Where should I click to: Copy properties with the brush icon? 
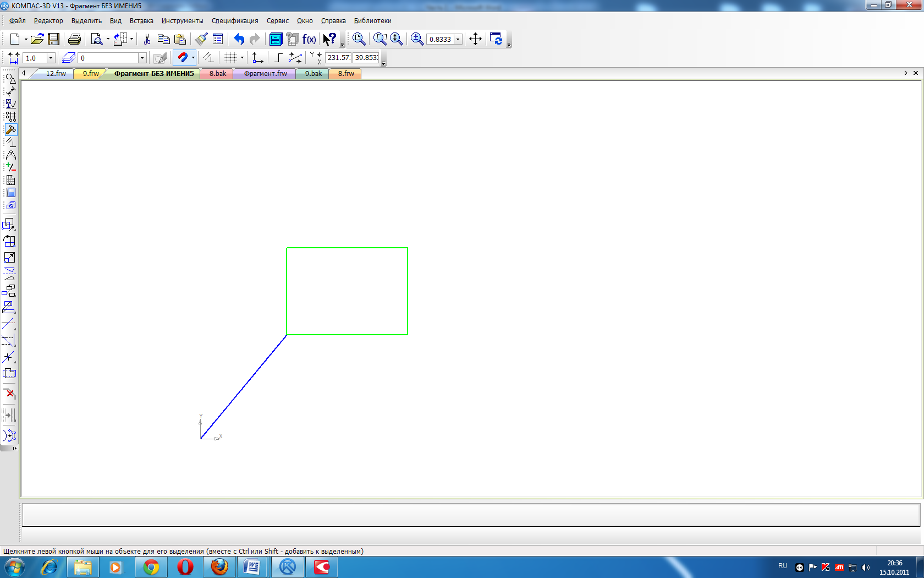pos(201,39)
